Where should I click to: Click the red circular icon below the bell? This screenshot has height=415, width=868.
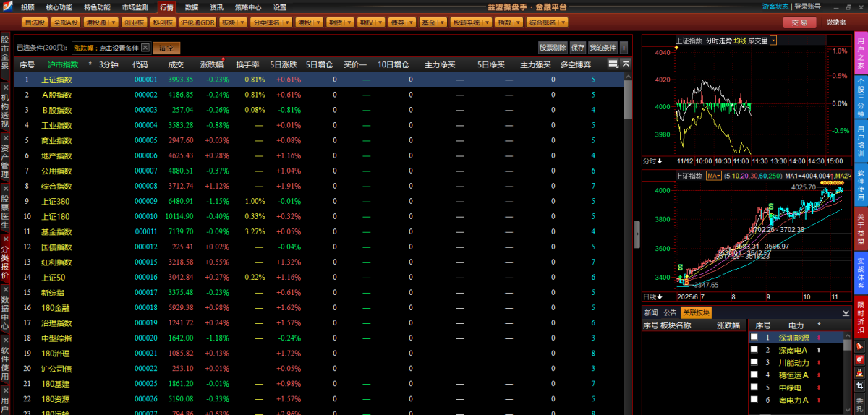(x=860, y=360)
